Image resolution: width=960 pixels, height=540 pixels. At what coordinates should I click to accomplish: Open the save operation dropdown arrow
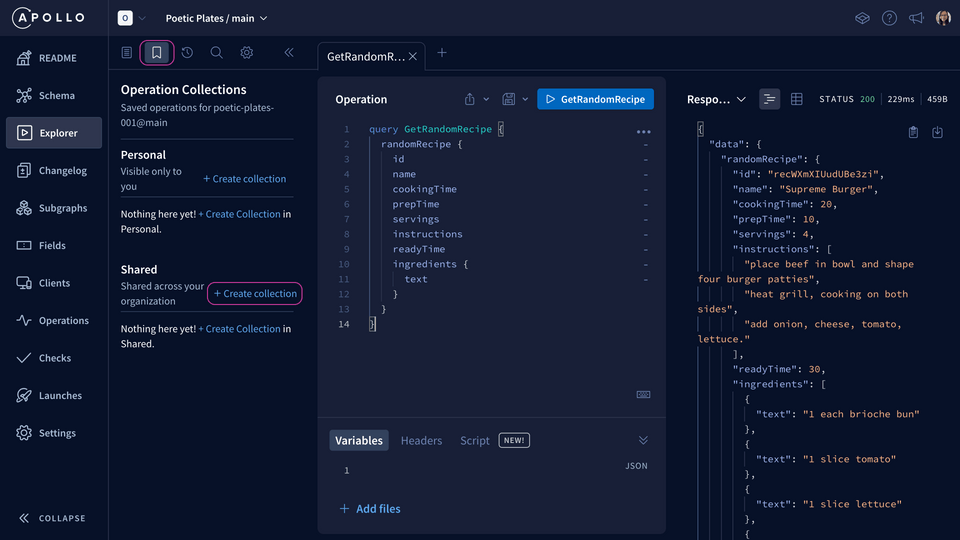click(x=525, y=99)
